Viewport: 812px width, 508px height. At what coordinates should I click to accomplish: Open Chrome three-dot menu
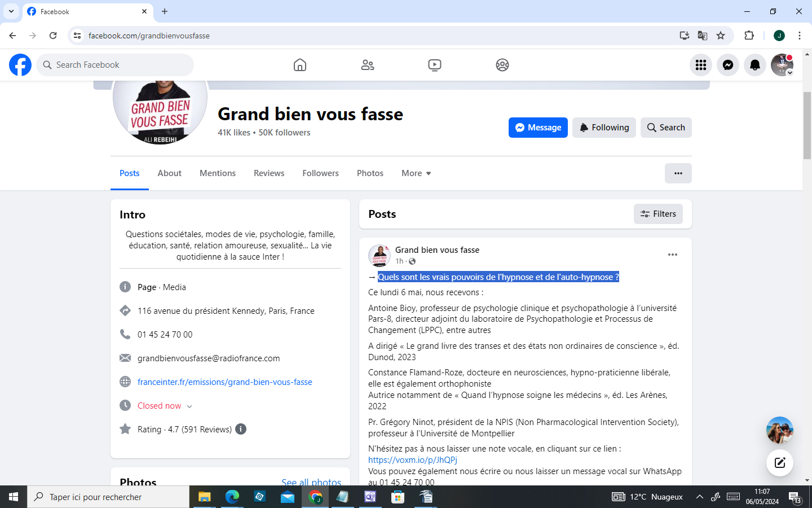pyautogui.click(x=800, y=36)
